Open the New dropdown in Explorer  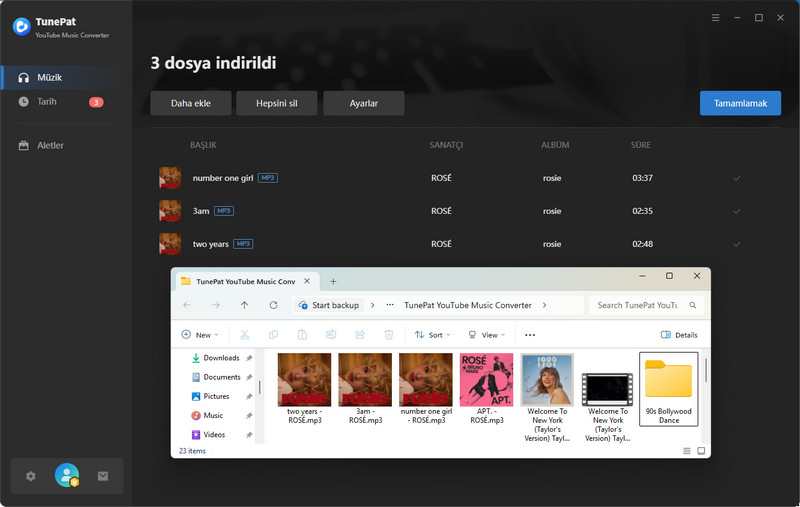tap(200, 335)
